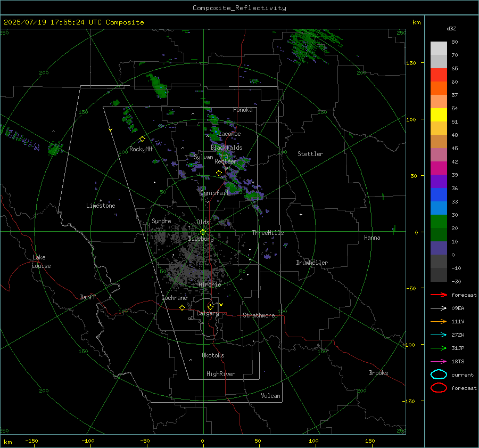Click the Vulcan label
This screenshot has width=479, height=448.
click(270, 396)
